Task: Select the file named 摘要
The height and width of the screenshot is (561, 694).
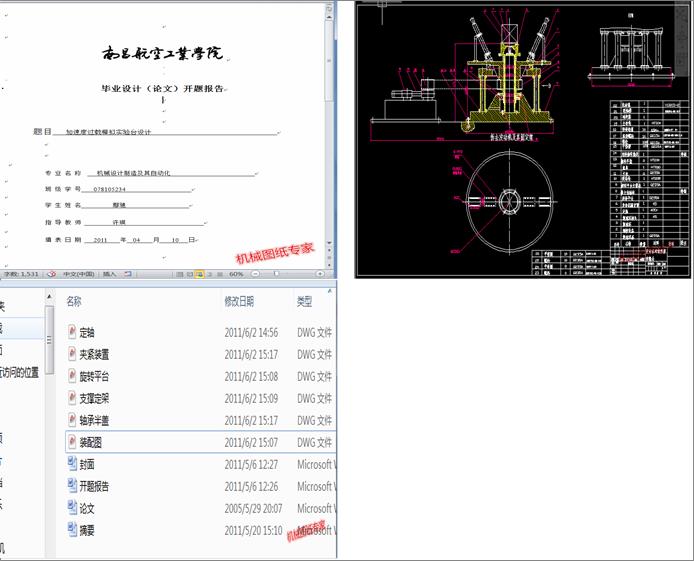Action: point(87,530)
